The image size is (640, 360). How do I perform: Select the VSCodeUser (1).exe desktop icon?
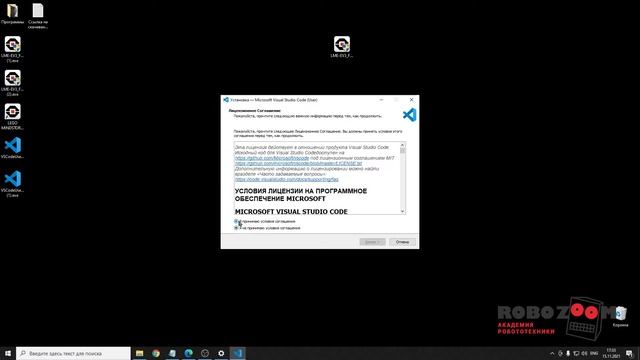12,184
